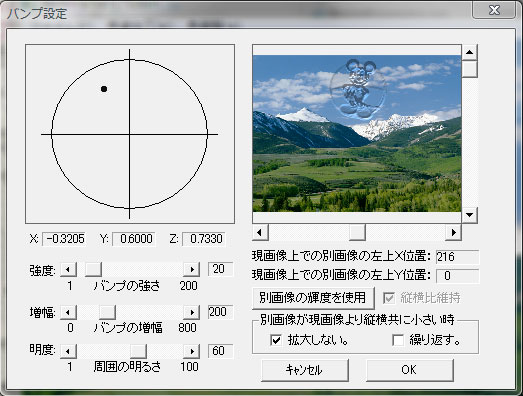Image resolution: width=523 pixels, height=396 pixels.
Task: Click the right arrow of the 明度 slider
Action: (x=192, y=351)
